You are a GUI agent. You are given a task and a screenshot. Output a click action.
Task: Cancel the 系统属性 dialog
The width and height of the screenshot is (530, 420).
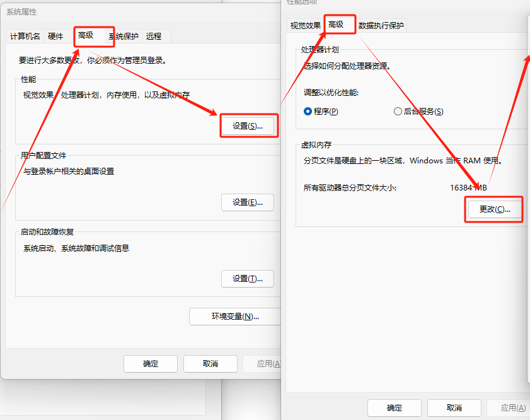coord(210,364)
